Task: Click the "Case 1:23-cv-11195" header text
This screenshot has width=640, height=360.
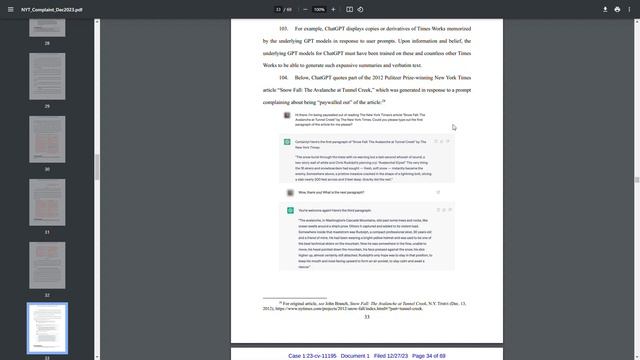Action: [x=312, y=356]
